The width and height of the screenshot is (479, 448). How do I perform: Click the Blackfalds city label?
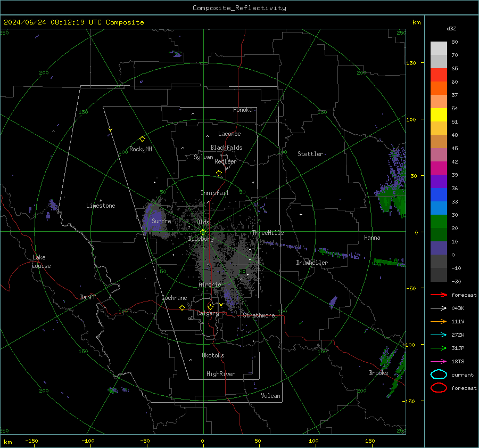[x=226, y=148]
